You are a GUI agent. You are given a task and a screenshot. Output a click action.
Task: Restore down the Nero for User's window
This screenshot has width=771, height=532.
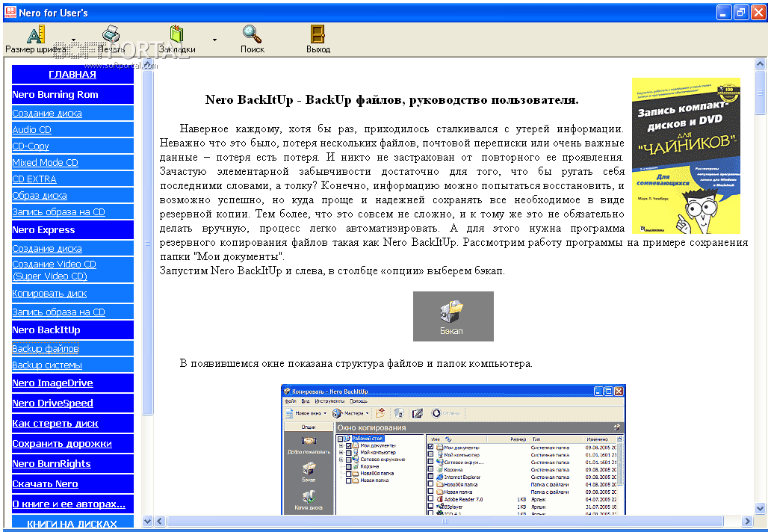point(741,12)
